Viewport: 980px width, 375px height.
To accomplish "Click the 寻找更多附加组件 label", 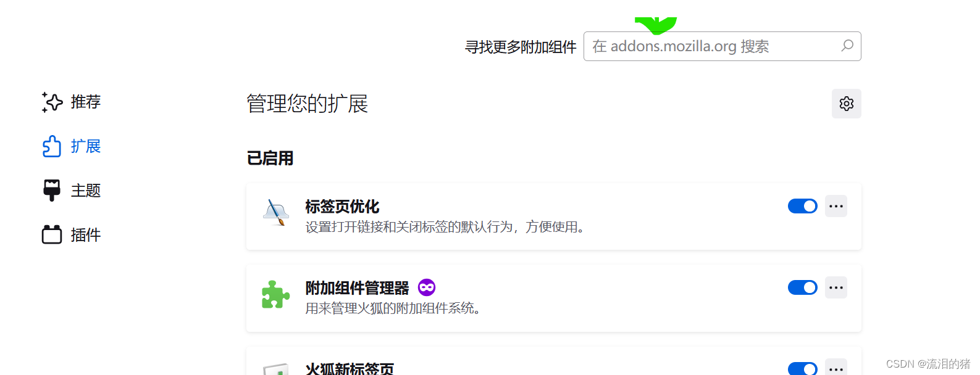I will (521, 47).
